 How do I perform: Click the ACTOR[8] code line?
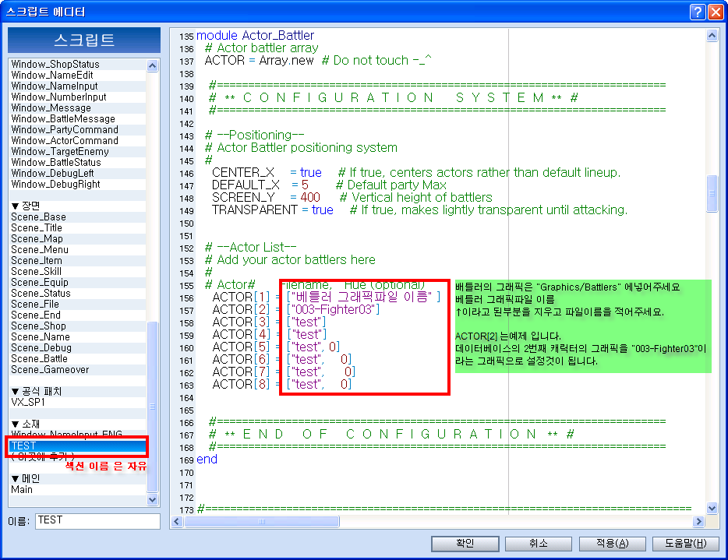(282, 384)
